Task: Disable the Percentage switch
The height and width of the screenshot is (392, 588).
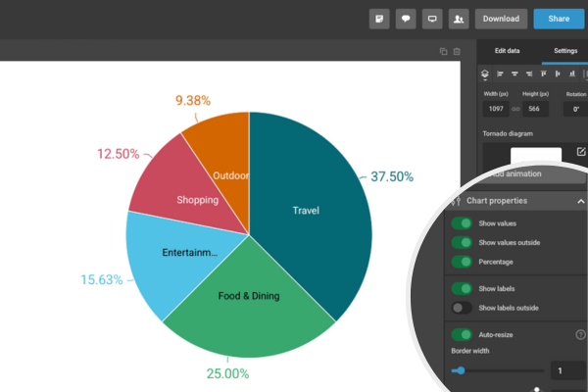Action: [462, 262]
